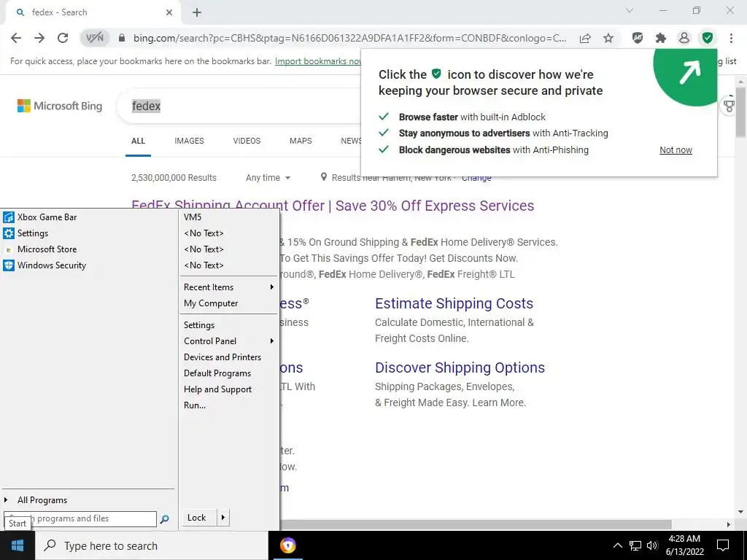Reload the Bing search page
Screen dimensions: 747x560
tap(63, 38)
